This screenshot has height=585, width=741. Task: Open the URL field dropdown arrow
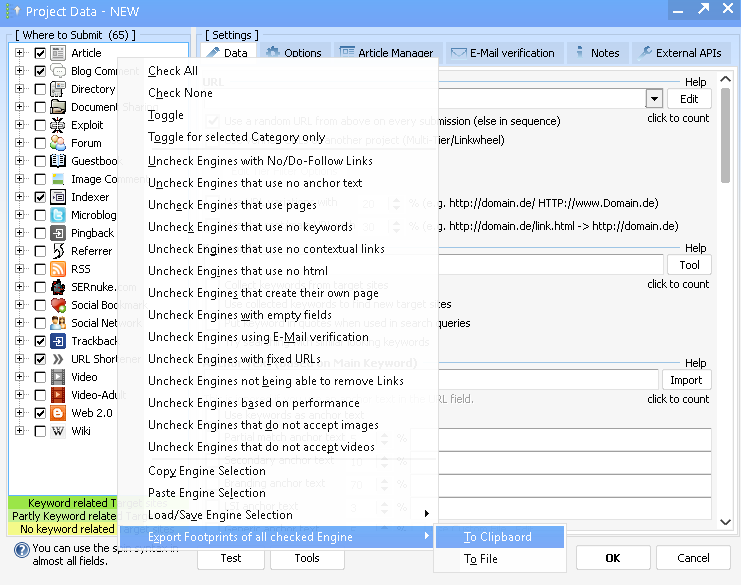pos(654,99)
